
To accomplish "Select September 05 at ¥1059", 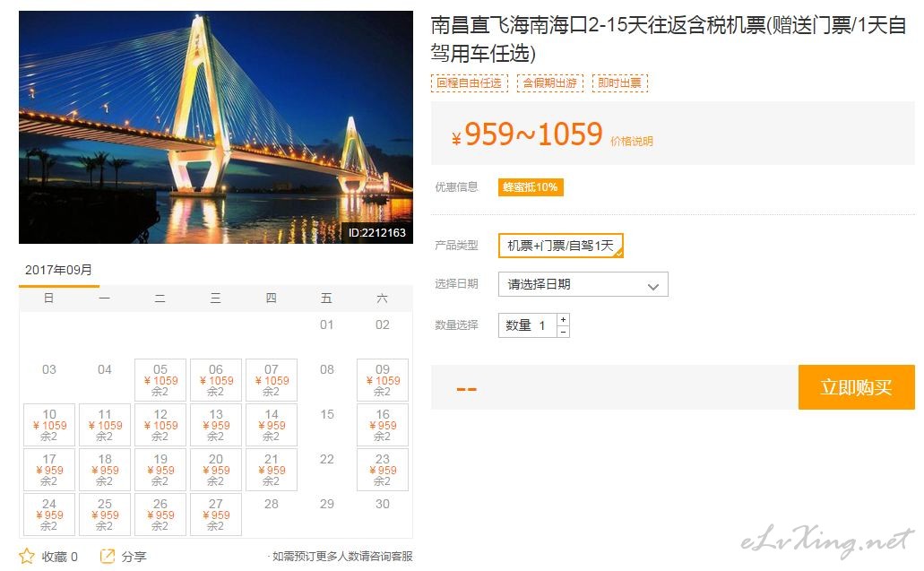I will pos(160,380).
